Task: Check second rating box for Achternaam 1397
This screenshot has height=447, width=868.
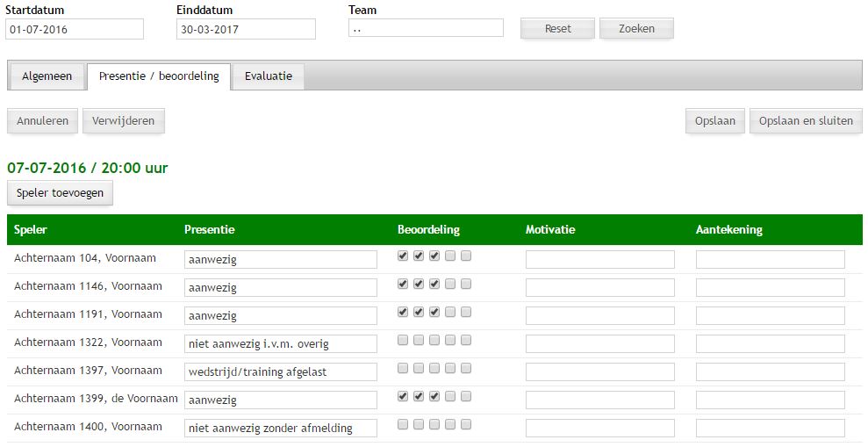Action: point(419,368)
